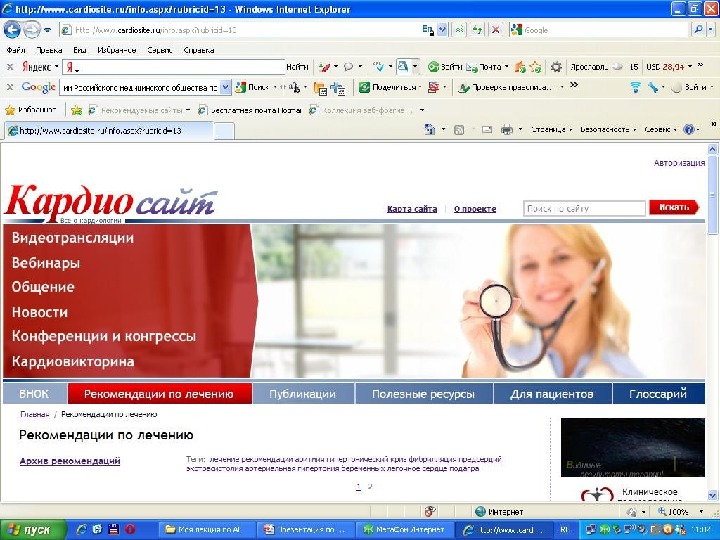Image resolution: width=720 pixels, height=540 pixels.
Task: Select the Публикации navigation tab
Action: pyautogui.click(x=303, y=394)
